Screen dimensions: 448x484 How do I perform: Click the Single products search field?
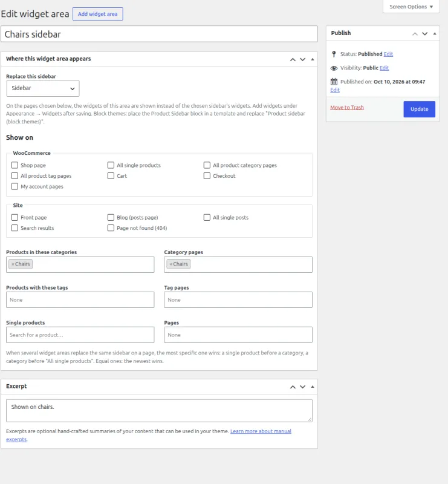(x=80, y=335)
